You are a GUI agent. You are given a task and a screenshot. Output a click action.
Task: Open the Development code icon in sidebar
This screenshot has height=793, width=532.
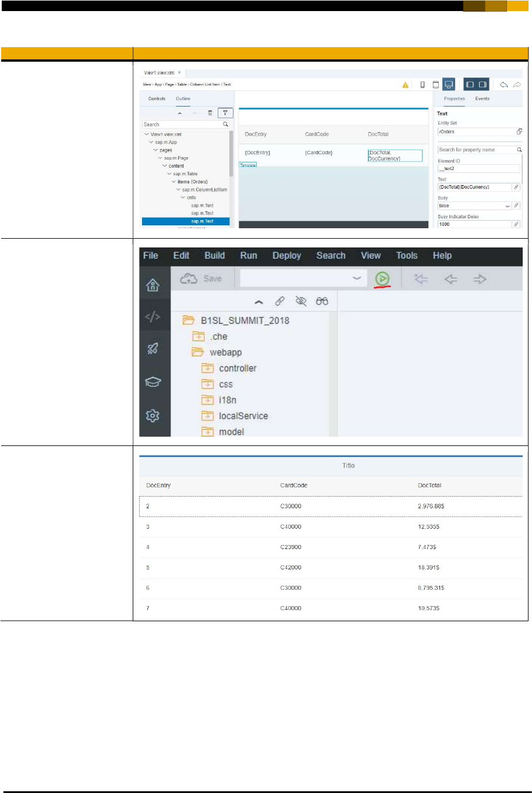click(x=152, y=317)
